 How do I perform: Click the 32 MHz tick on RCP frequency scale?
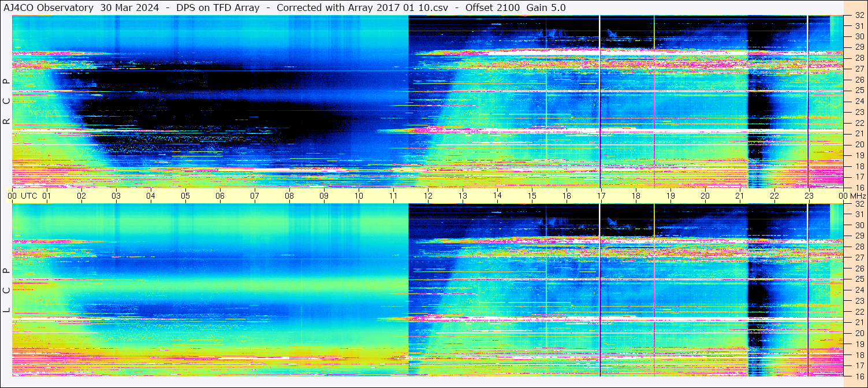(859, 16)
